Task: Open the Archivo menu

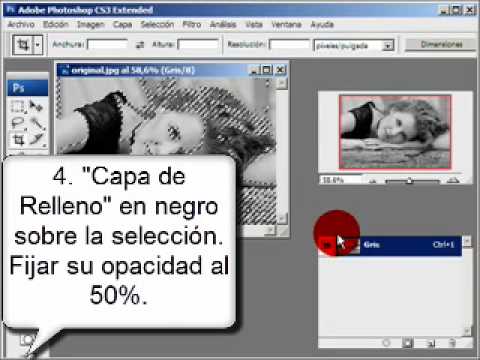Action: click(21, 24)
